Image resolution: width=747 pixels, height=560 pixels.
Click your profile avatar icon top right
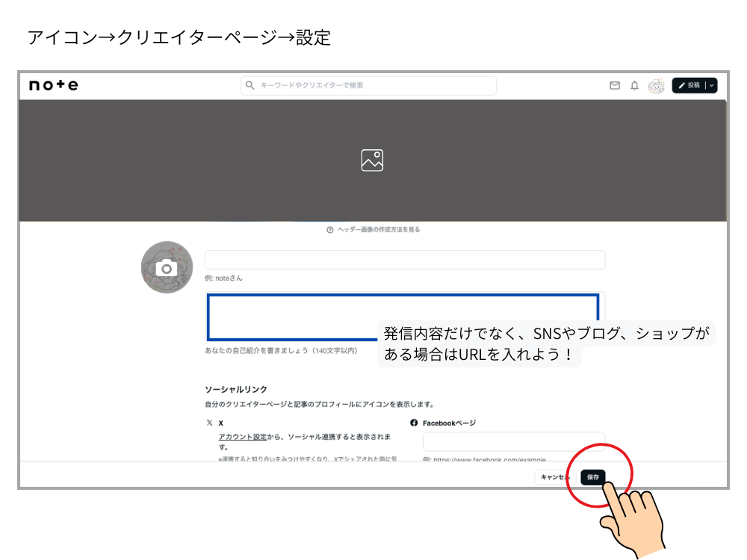coord(655,86)
